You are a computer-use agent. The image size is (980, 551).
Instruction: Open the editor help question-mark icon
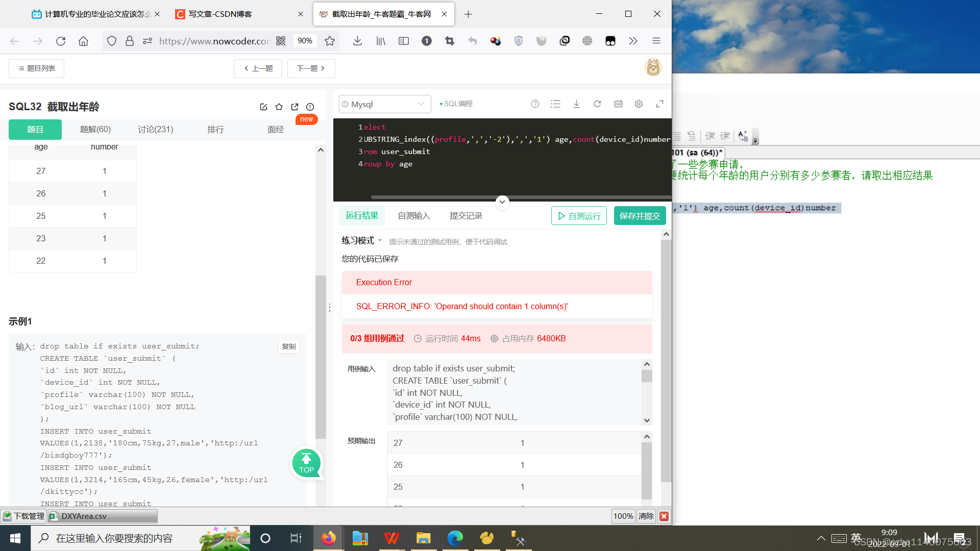pyautogui.click(x=535, y=104)
